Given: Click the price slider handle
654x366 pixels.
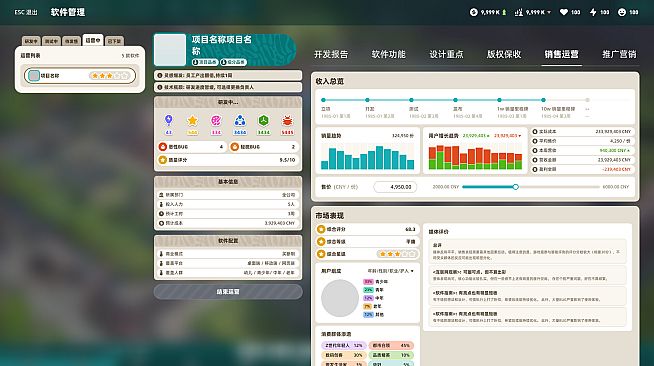Looking at the screenshot, I should tap(516, 187).
